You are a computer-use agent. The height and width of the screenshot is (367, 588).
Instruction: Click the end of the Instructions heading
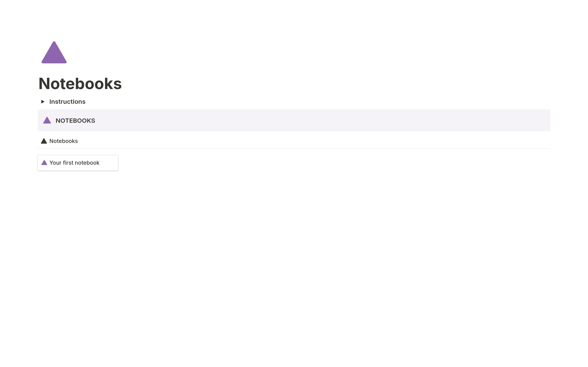(x=85, y=102)
